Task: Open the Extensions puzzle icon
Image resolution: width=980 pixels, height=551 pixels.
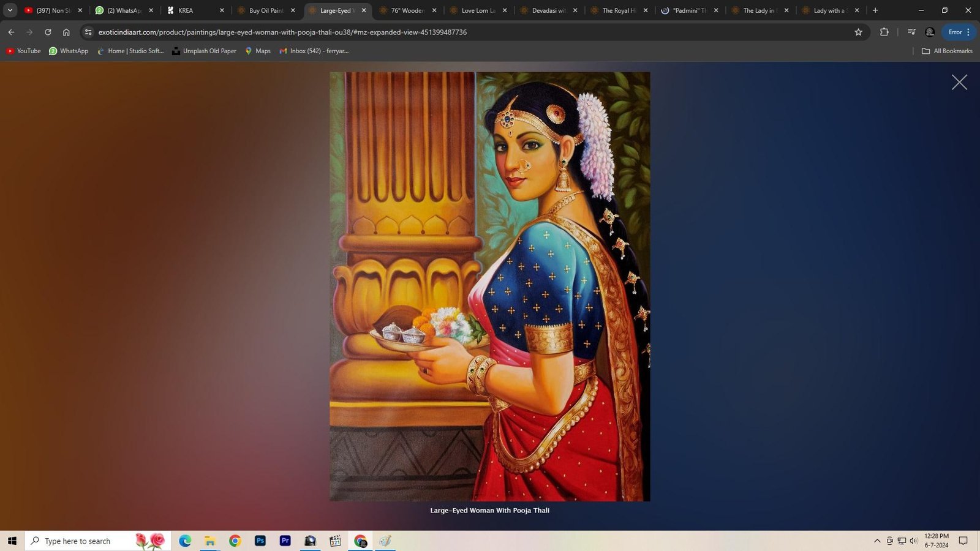Action: click(x=884, y=32)
